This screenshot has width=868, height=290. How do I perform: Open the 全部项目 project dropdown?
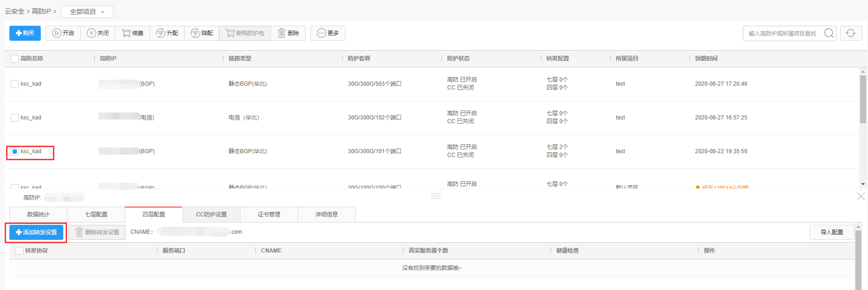[87, 12]
